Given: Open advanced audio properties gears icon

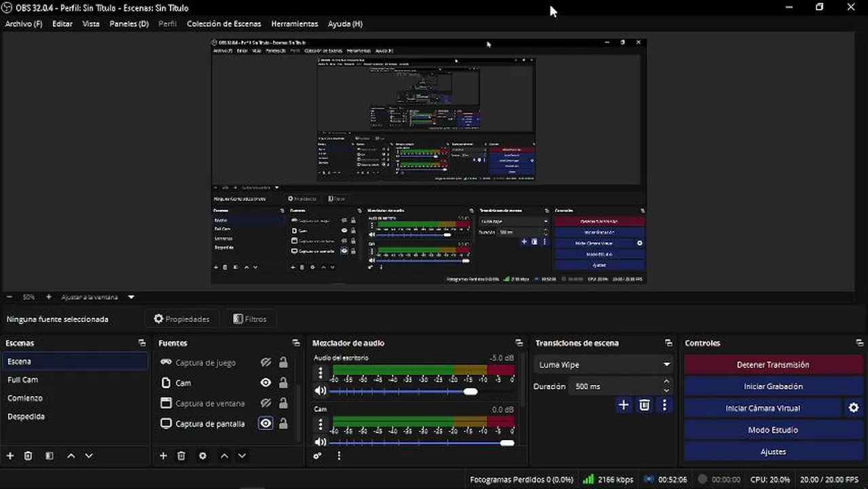Looking at the screenshot, I should [x=317, y=456].
